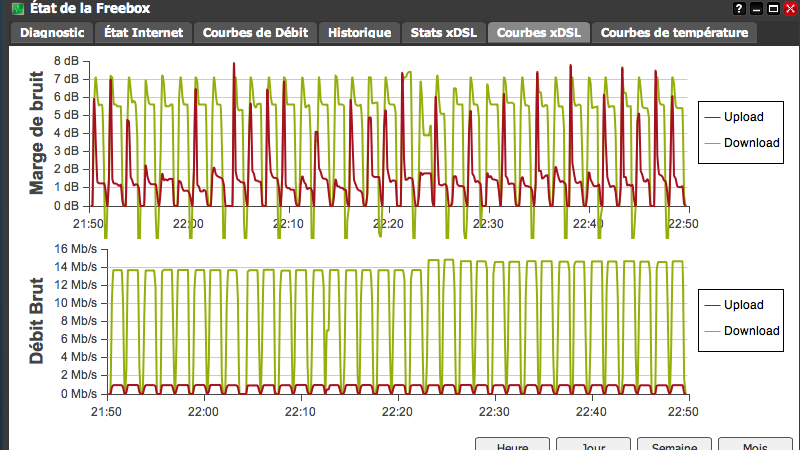Select the Historique tab
800x450 pixels.
359,33
